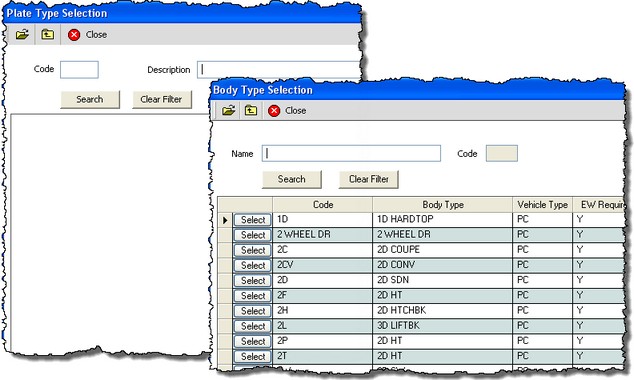Click up-folder icon in Body Type Selection toolbar
The width and height of the screenshot is (634, 380).
(x=251, y=110)
